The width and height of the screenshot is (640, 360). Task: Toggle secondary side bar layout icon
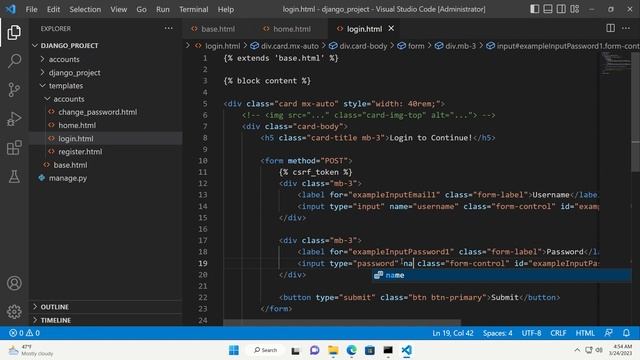click(x=561, y=9)
